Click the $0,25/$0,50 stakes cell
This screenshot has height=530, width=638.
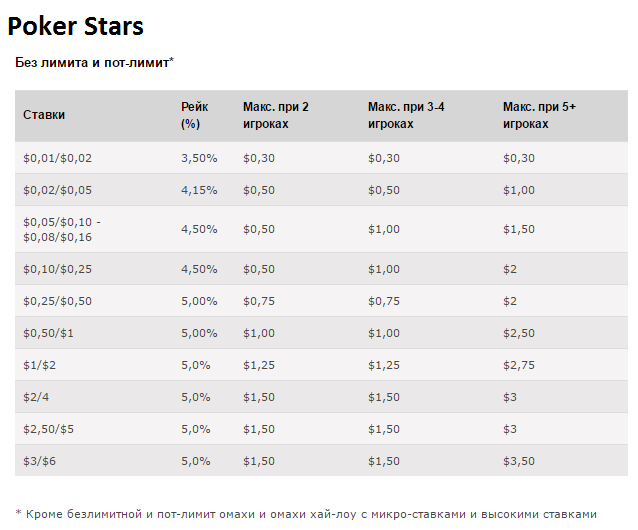click(57, 301)
